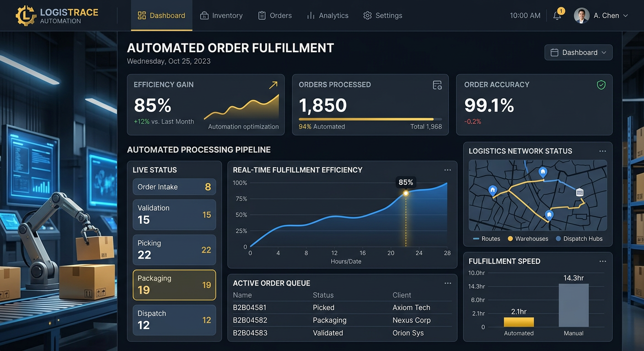Click the Efficiency Gain trend arrow icon

tap(273, 85)
